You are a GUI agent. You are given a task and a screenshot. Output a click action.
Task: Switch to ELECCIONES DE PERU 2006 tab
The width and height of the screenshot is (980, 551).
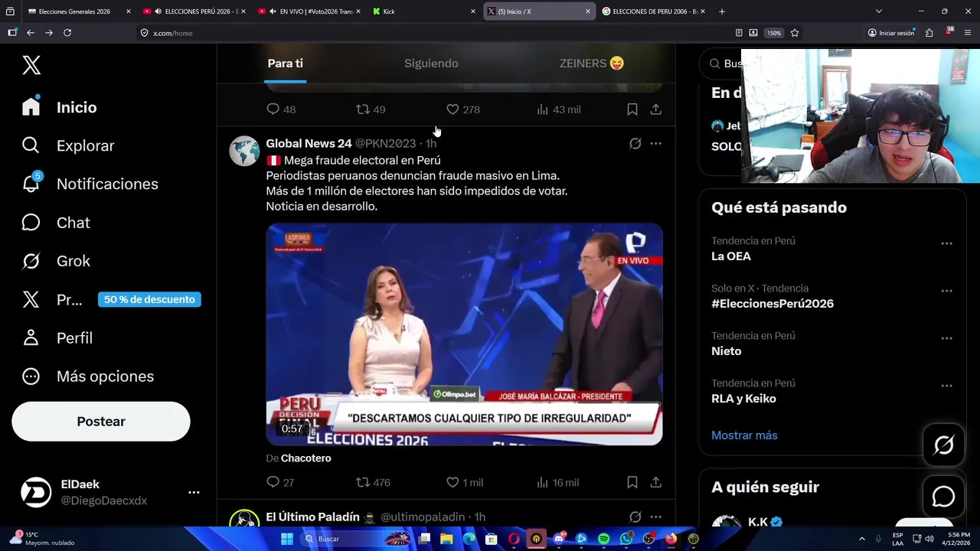click(654, 11)
